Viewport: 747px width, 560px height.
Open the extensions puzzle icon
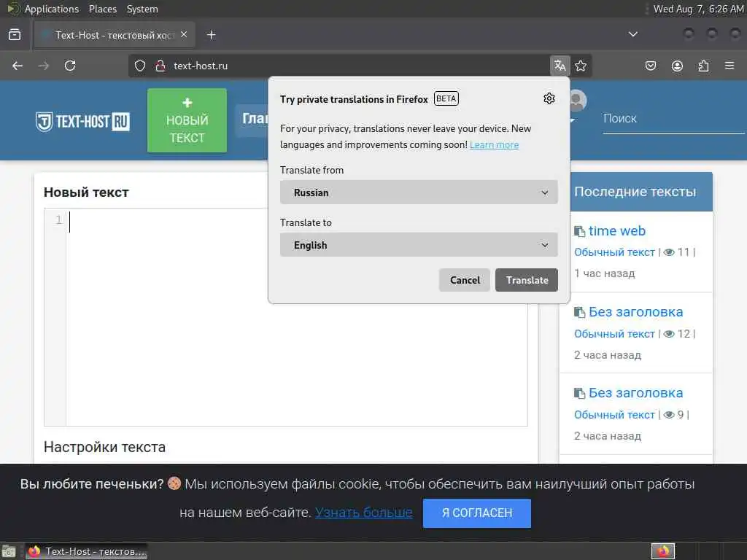[703, 66]
